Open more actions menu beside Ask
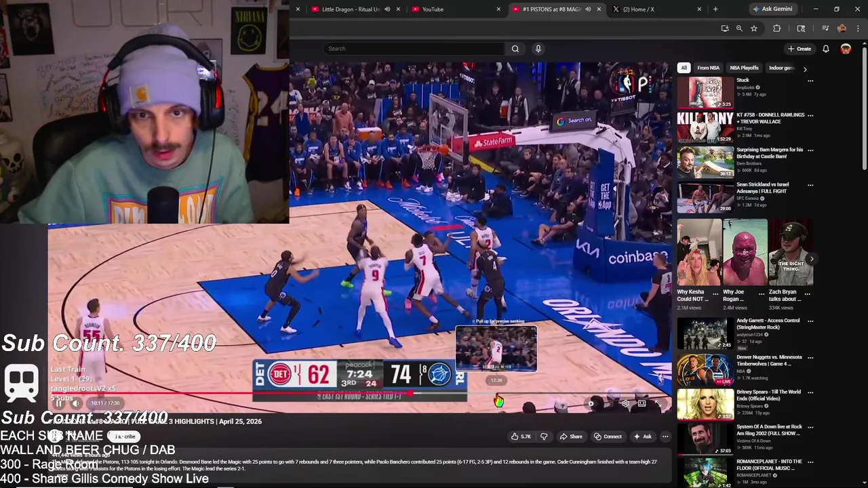The height and width of the screenshot is (488, 868). 665,436
